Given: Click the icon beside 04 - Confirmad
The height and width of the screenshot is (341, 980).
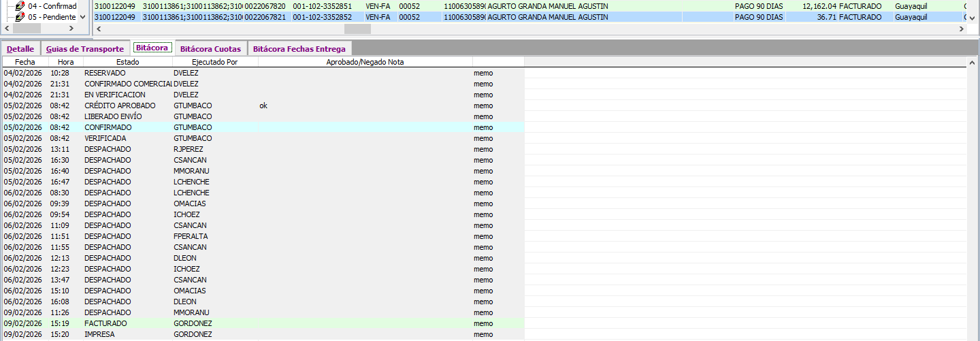Looking at the screenshot, I should point(19,6).
